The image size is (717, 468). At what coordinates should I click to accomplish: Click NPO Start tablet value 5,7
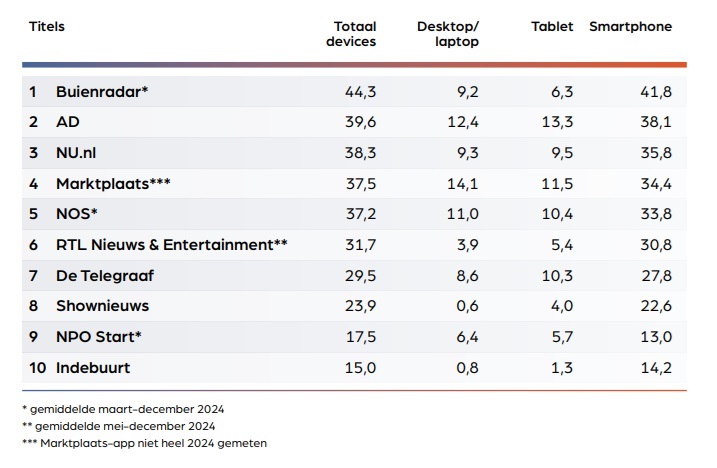562,337
